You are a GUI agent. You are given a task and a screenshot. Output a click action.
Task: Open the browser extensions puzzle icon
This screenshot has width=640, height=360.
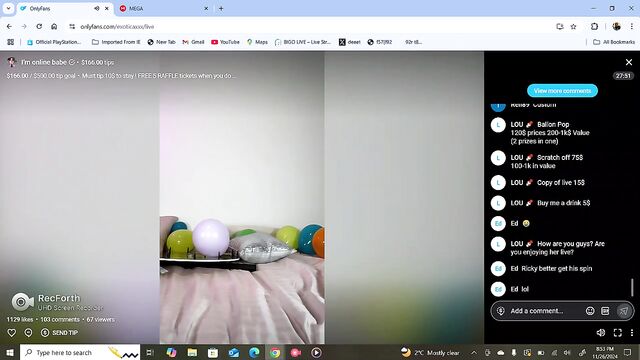click(x=594, y=27)
